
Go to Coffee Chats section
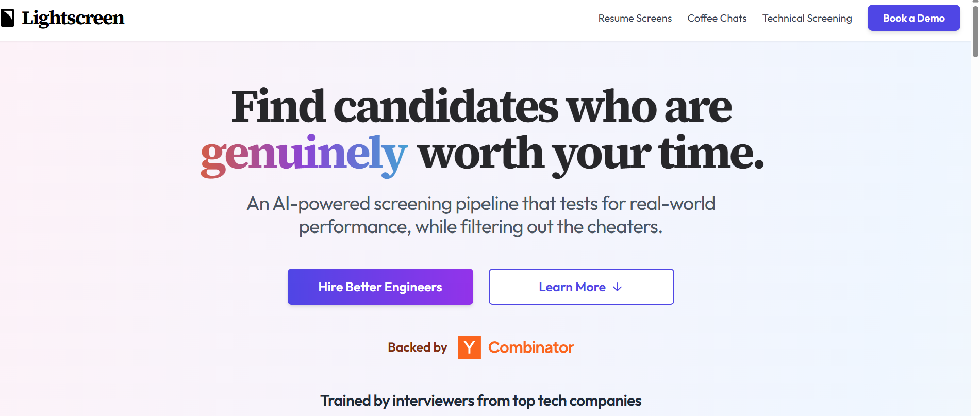717,19
